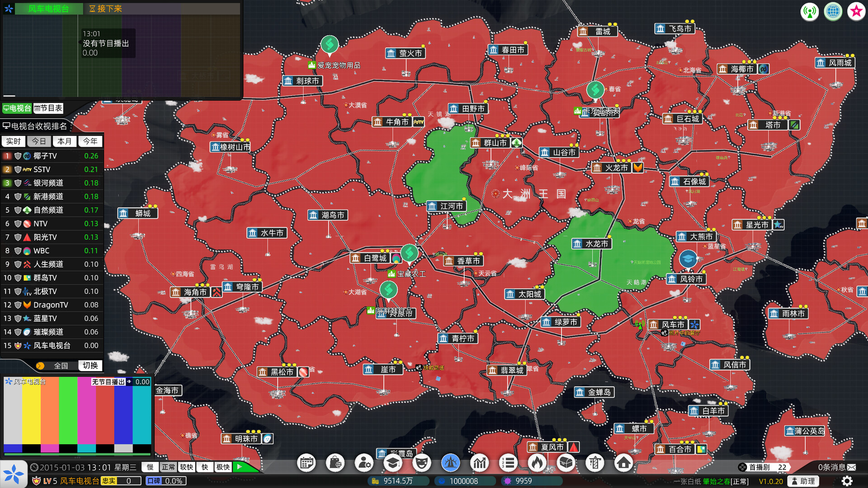Click the windmill station logo

coord(13,474)
